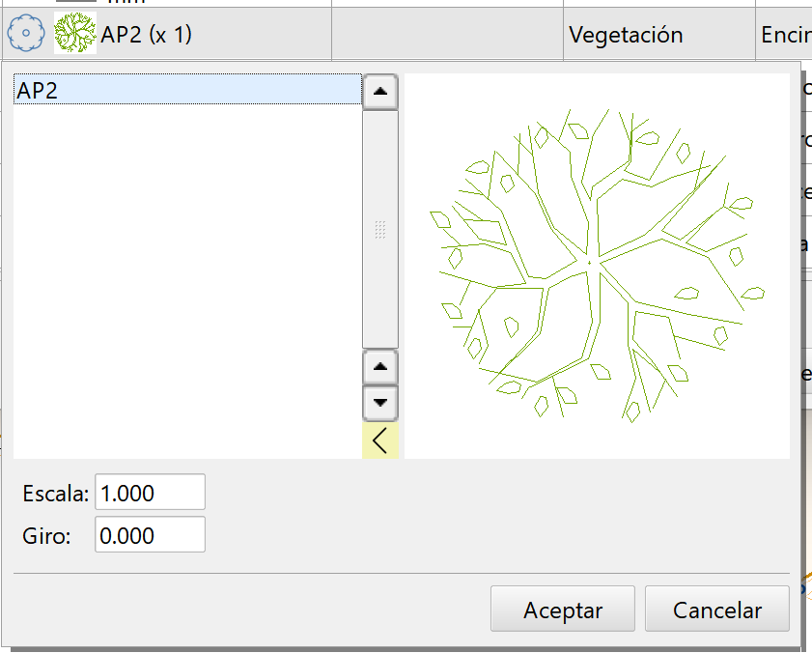Click the Giro input field
This screenshot has height=653, width=812.
(x=150, y=535)
